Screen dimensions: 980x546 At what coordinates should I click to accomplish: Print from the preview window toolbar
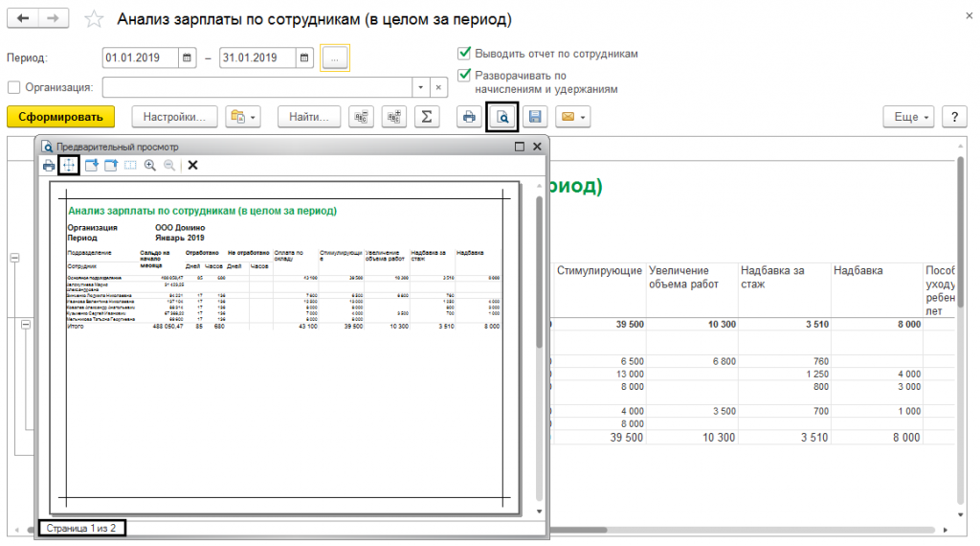tap(49, 166)
